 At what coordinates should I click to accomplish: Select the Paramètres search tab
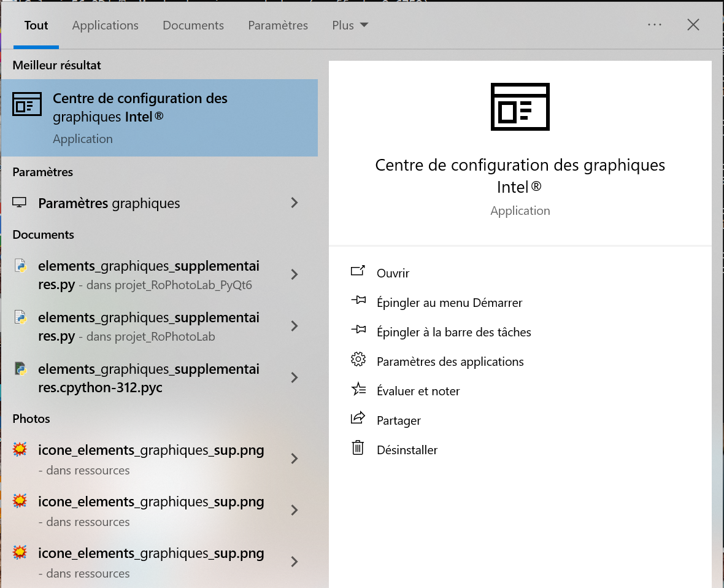tap(278, 25)
